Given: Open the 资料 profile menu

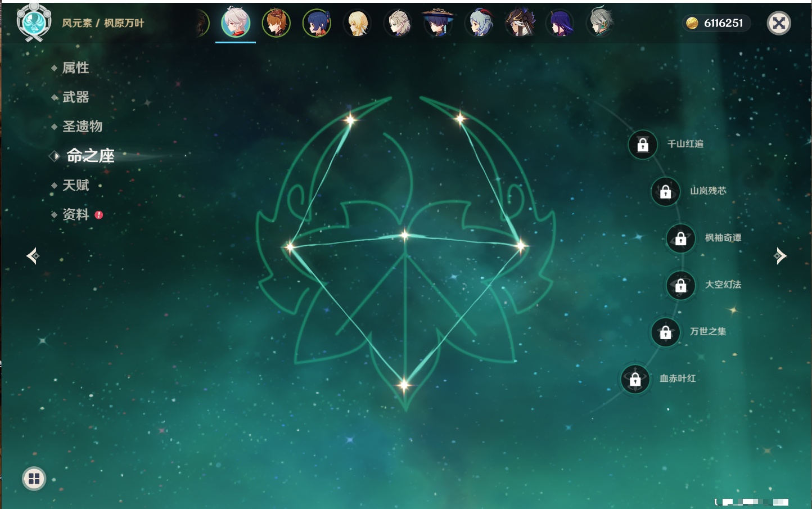Looking at the screenshot, I should [x=75, y=214].
